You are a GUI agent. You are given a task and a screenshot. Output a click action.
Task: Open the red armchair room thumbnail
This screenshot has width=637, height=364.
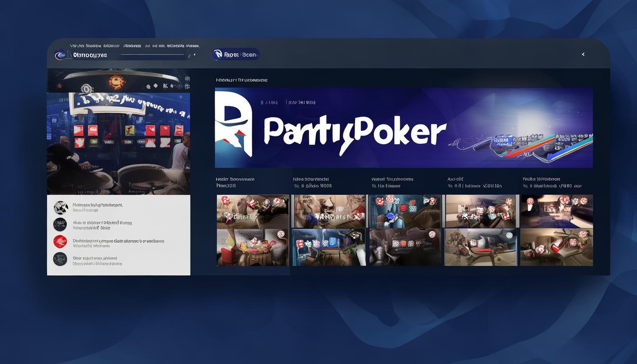pyautogui.click(x=253, y=247)
